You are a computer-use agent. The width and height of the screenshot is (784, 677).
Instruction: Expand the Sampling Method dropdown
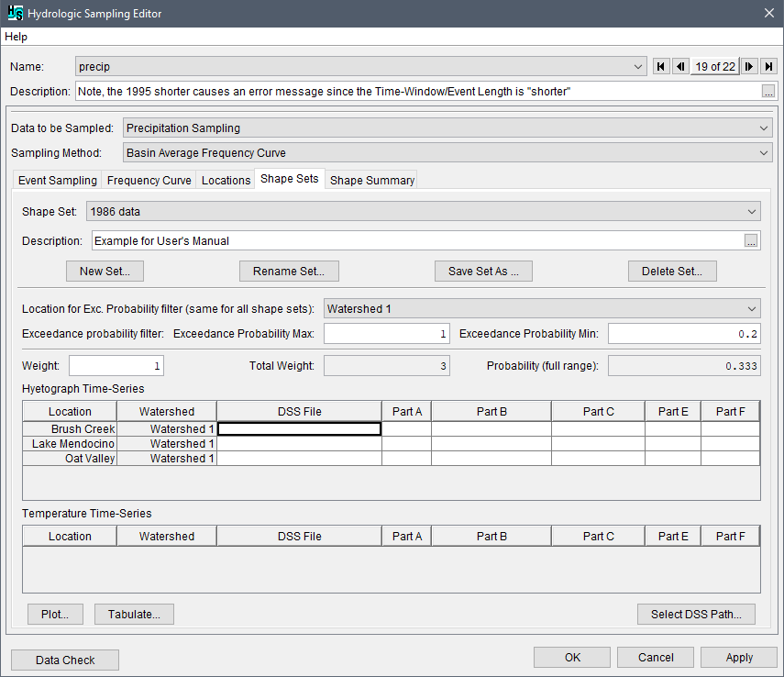click(x=447, y=152)
